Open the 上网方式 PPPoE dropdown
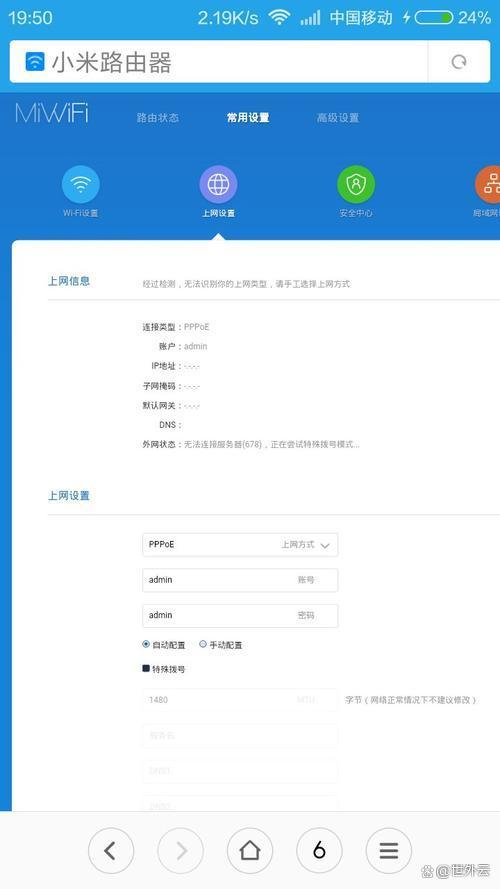Screen dimensions: 500x889 [240, 544]
